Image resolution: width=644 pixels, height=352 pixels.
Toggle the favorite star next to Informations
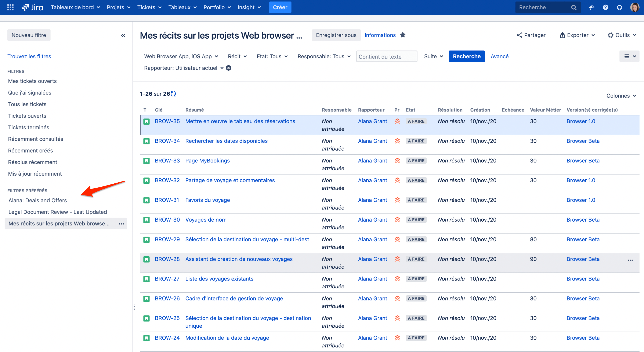[x=403, y=35]
